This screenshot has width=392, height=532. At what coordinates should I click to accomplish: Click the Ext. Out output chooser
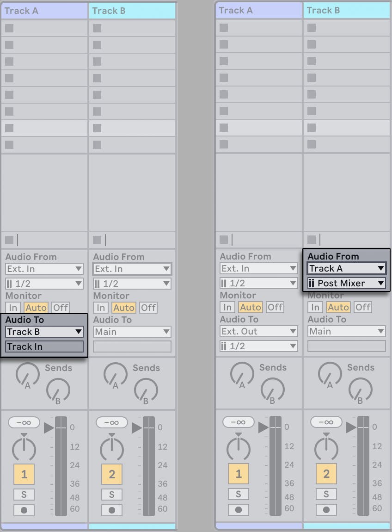click(x=258, y=331)
